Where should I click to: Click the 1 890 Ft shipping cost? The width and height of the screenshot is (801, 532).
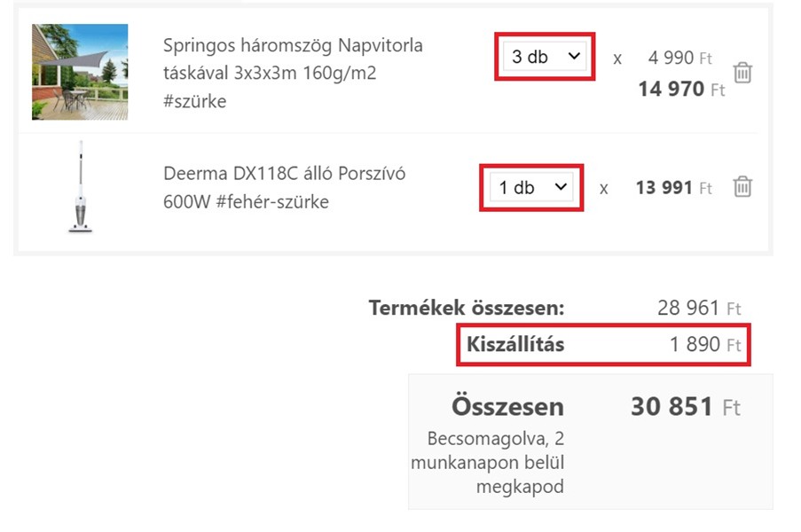point(705,344)
